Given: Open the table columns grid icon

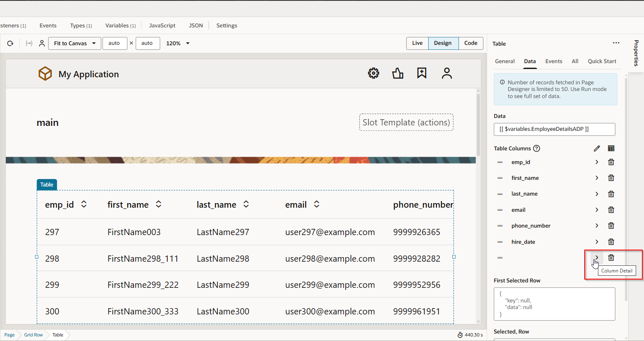Looking at the screenshot, I should pyautogui.click(x=611, y=148).
